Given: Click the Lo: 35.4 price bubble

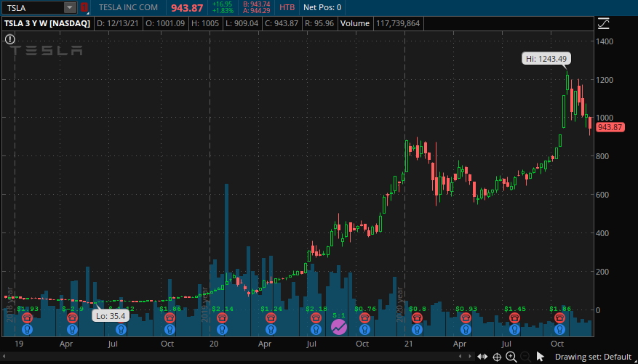Looking at the screenshot, I should coord(111,315).
